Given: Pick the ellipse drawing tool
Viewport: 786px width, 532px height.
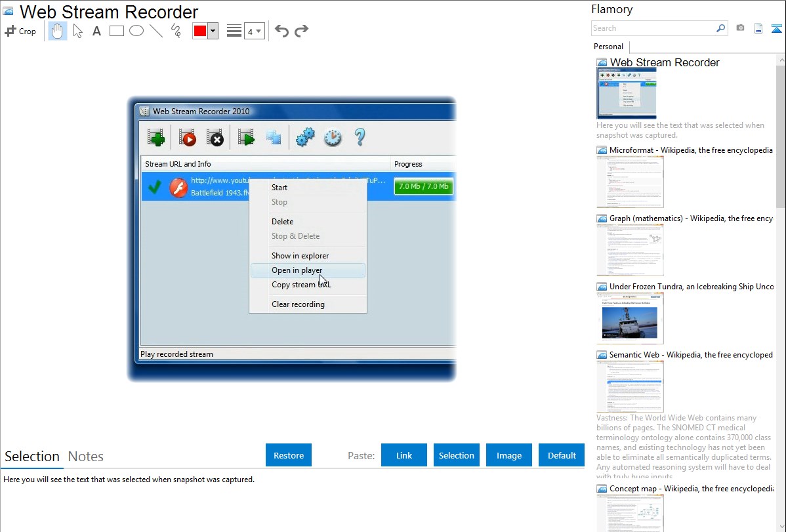Looking at the screenshot, I should pyautogui.click(x=136, y=31).
